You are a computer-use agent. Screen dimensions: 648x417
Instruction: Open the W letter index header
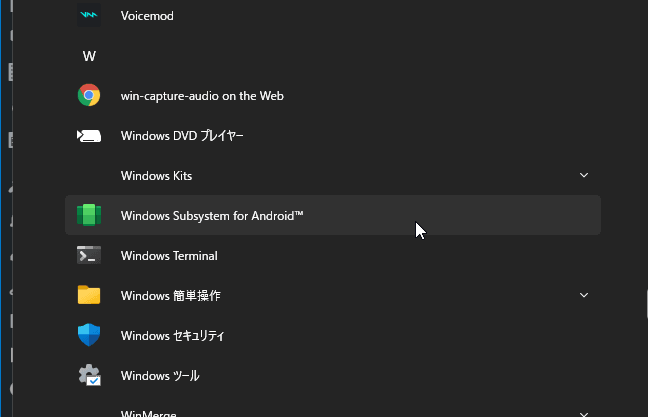coord(89,56)
